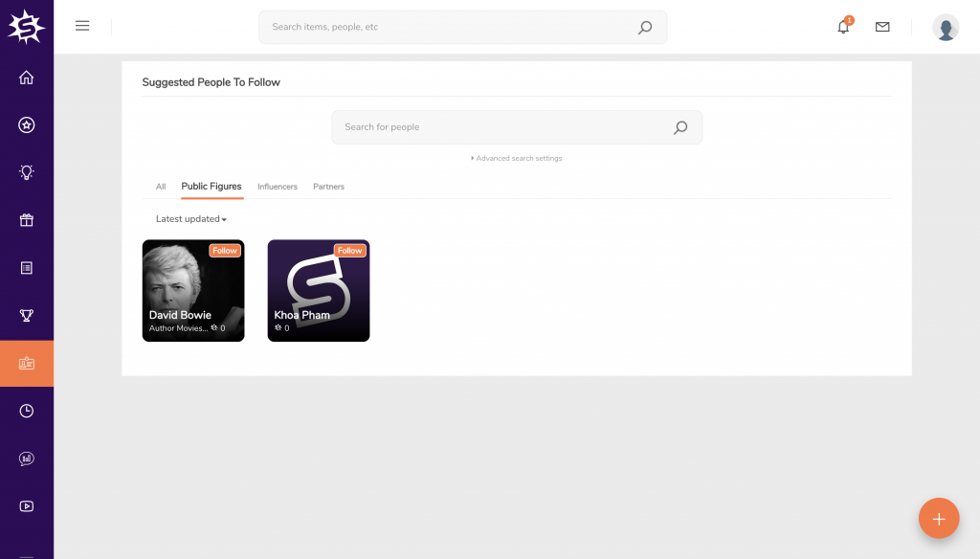Switch to the Influencers tab

pyautogui.click(x=278, y=187)
